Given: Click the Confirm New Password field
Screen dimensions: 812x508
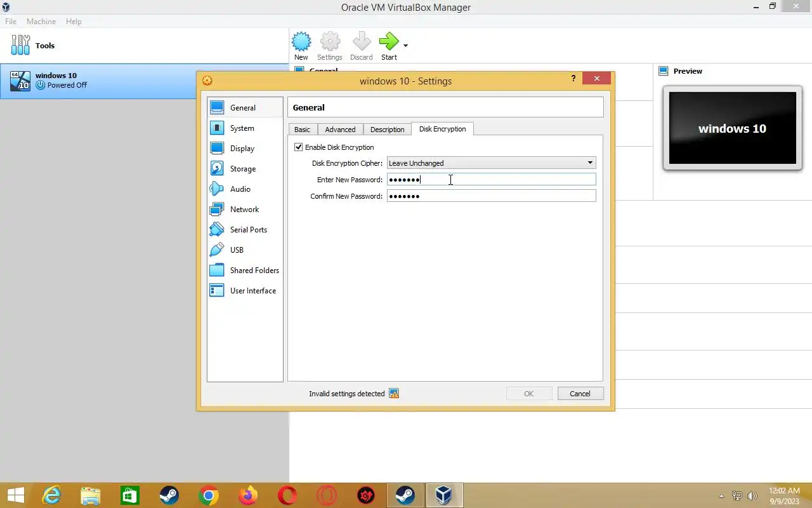Looking at the screenshot, I should click(x=491, y=196).
